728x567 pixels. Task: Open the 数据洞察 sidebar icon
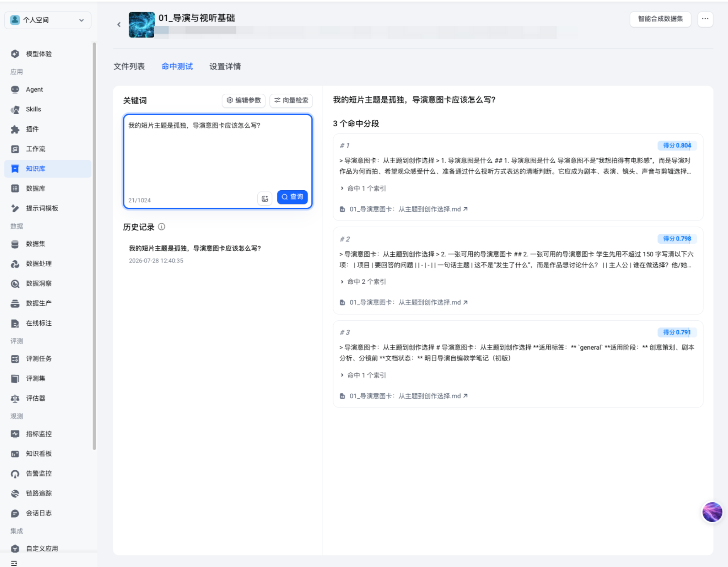[15, 283]
